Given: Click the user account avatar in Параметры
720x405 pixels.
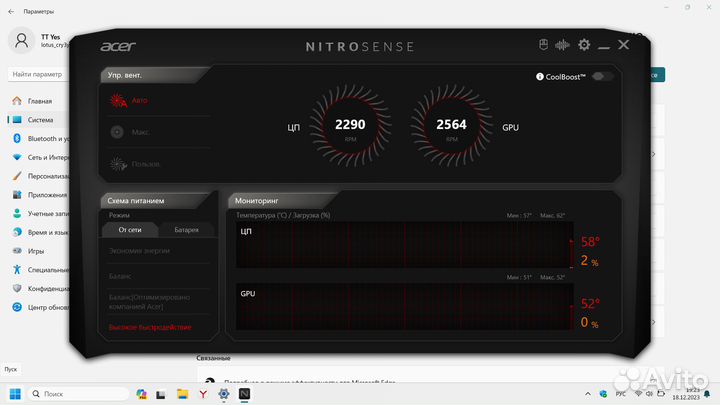Looking at the screenshot, I should coord(21,40).
